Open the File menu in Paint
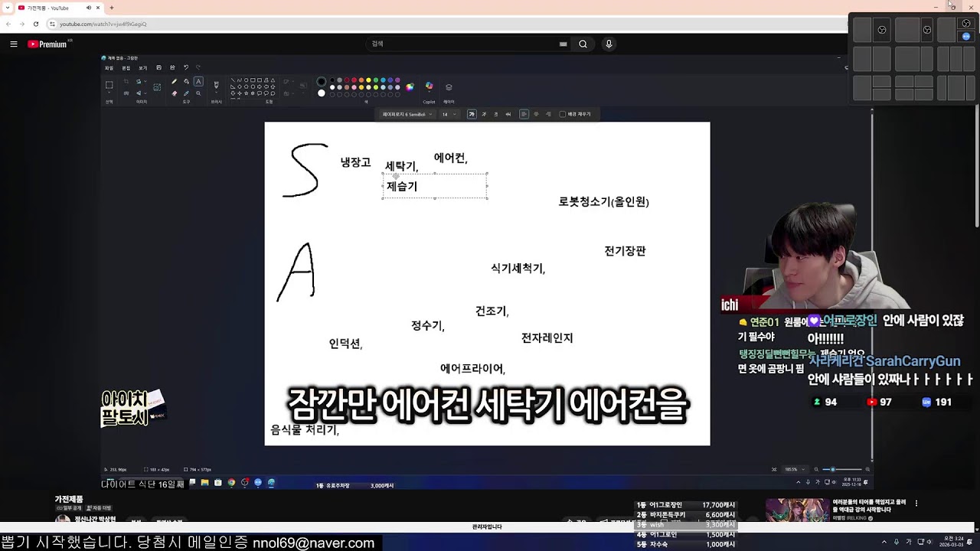The image size is (980, 551). click(x=109, y=67)
